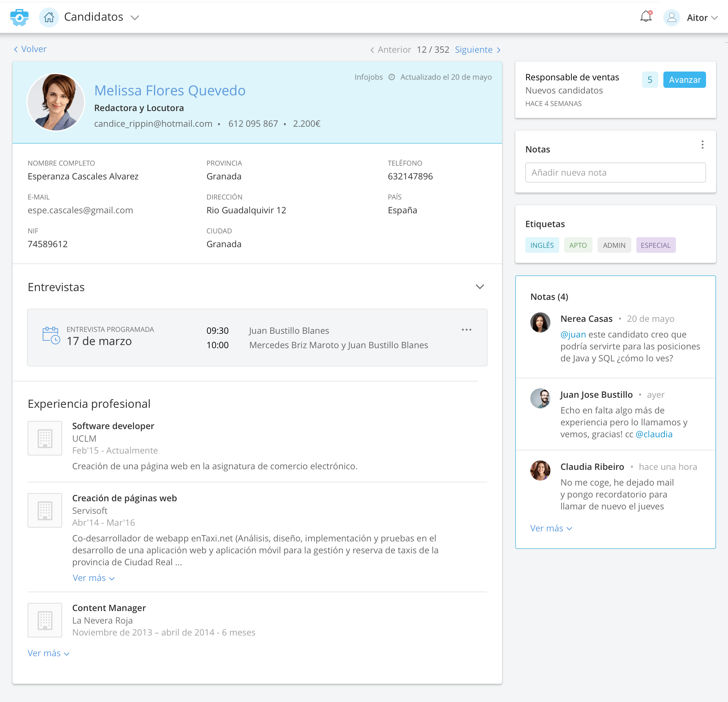This screenshot has width=728, height=702.
Task: Click phone number 612 095 867
Action: point(253,124)
